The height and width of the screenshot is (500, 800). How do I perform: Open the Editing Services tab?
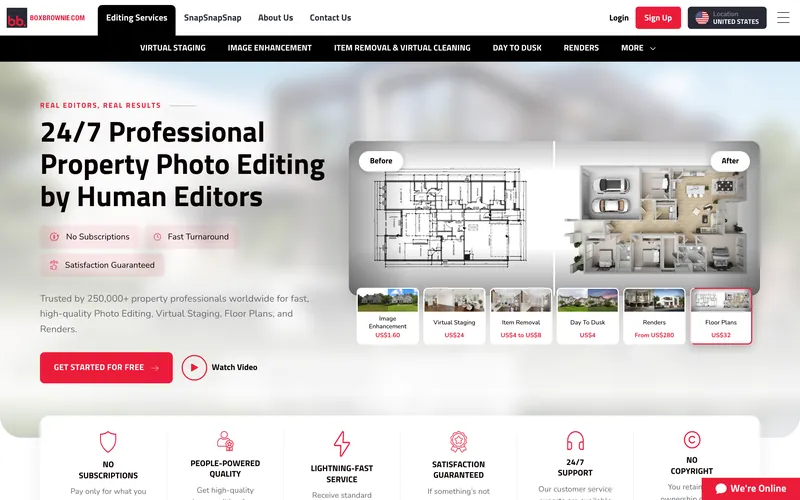tap(137, 20)
